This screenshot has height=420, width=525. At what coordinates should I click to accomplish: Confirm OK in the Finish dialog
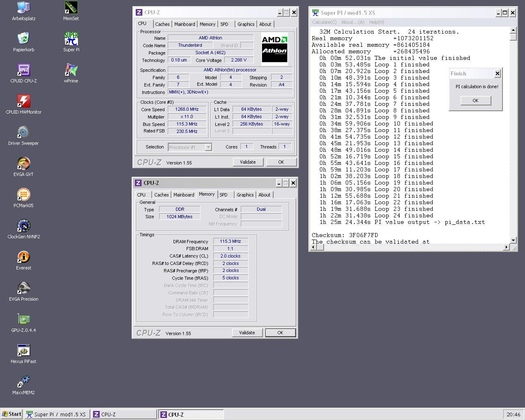[x=475, y=100]
